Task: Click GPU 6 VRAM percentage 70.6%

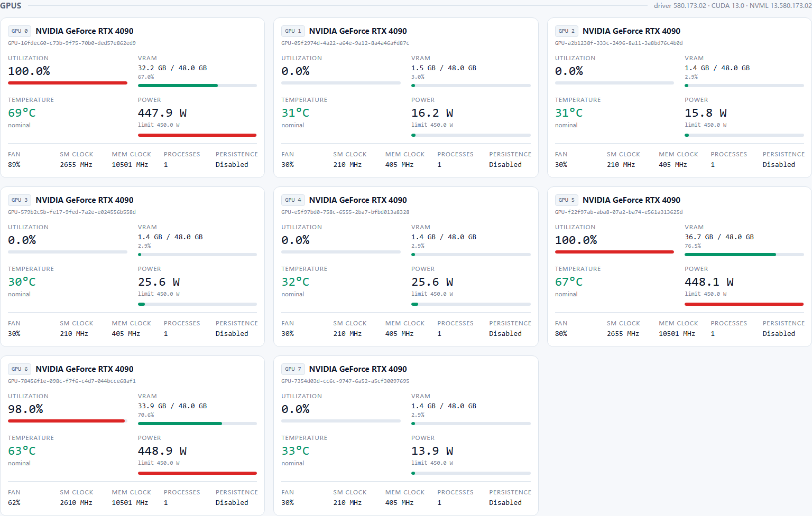Action: tap(146, 415)
